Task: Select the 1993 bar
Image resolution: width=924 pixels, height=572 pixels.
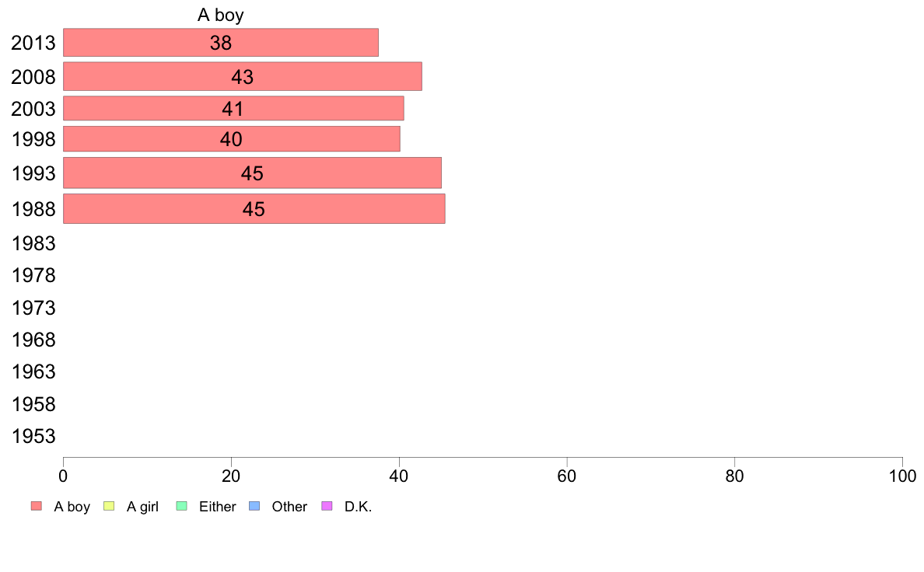Action: click(x=252, y=173)
